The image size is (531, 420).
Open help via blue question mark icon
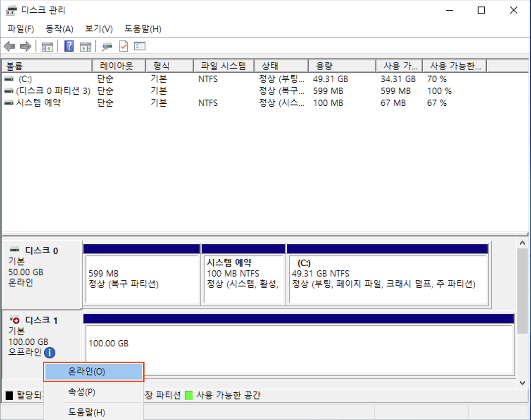coord(69,46)
